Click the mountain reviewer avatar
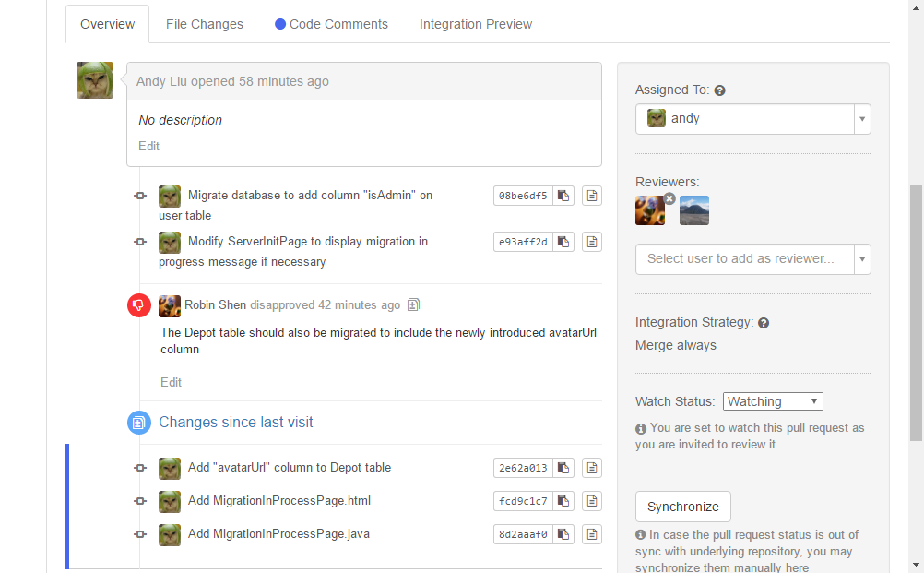Viewport: 924px width, 573px height. coord(694,210)
